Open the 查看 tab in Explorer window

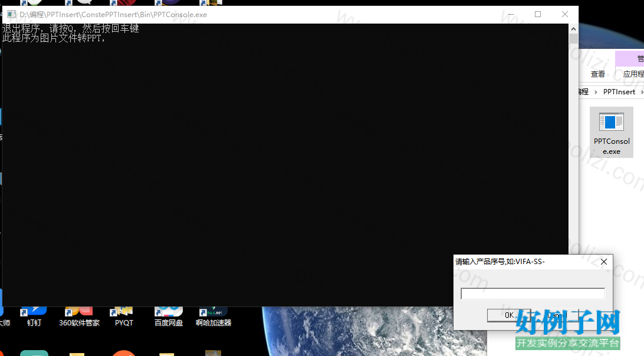(597, 74)
